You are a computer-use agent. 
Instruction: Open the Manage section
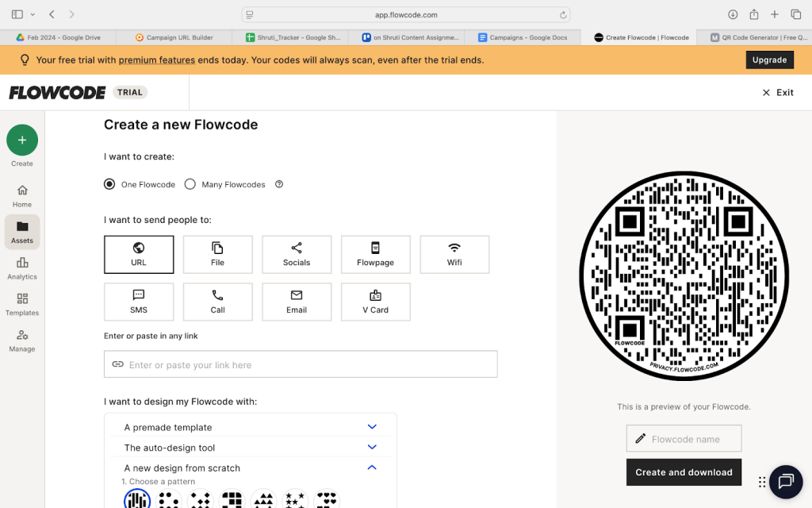[x=22, y=341]
